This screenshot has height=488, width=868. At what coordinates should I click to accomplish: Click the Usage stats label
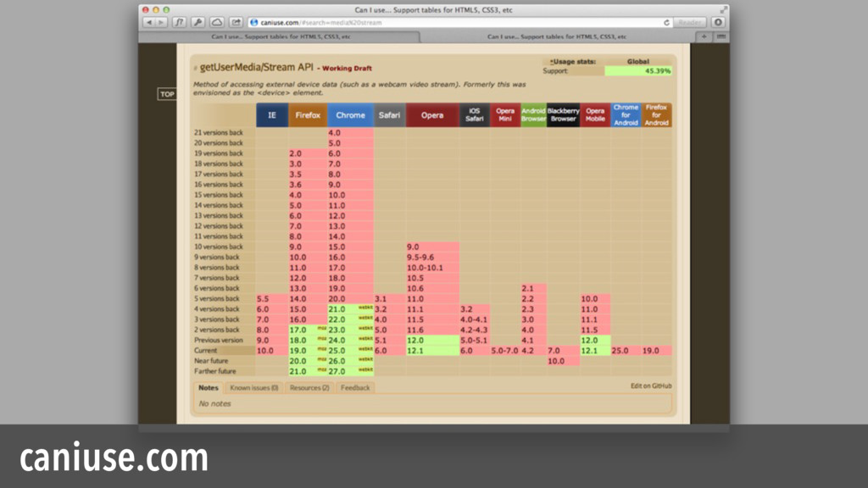point(572,61)
